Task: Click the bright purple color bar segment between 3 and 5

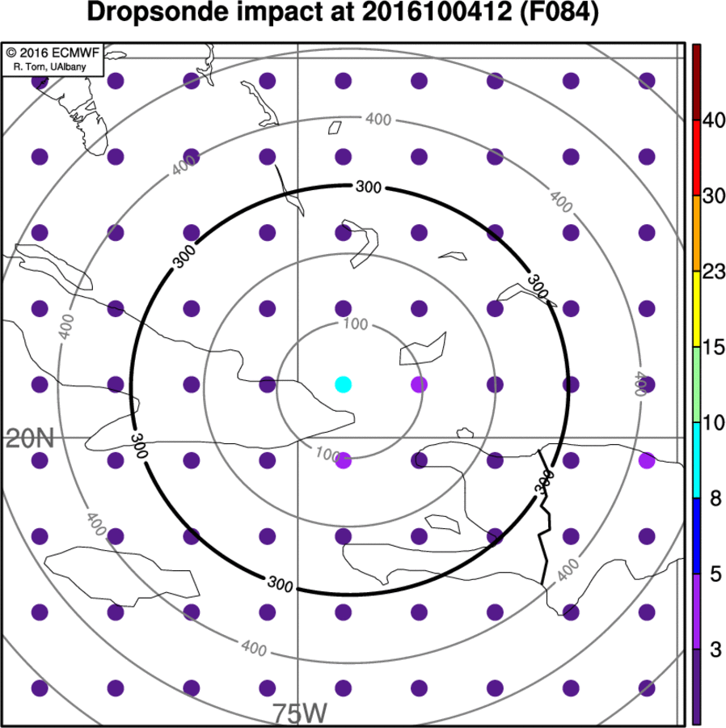Action: click(697, 612)
